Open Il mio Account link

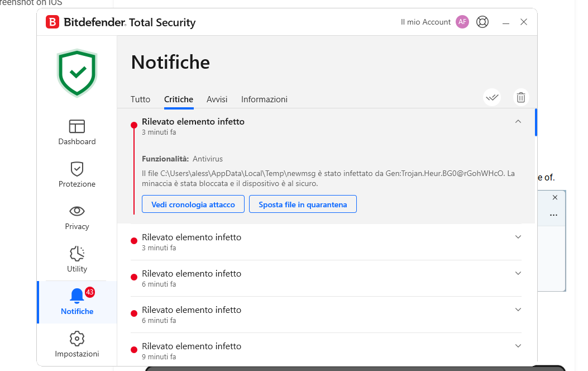(426, 22)
